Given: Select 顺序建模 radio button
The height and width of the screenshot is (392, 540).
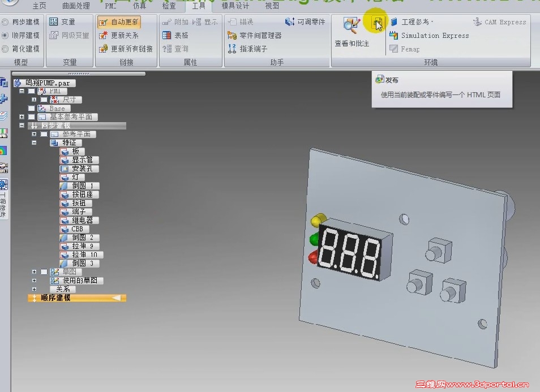Looking at the screenshot, I should pos(5,35).
